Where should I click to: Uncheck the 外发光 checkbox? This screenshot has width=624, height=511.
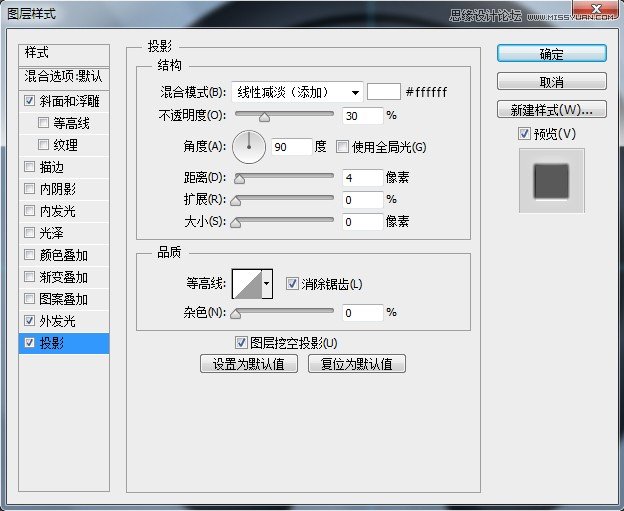29,320
